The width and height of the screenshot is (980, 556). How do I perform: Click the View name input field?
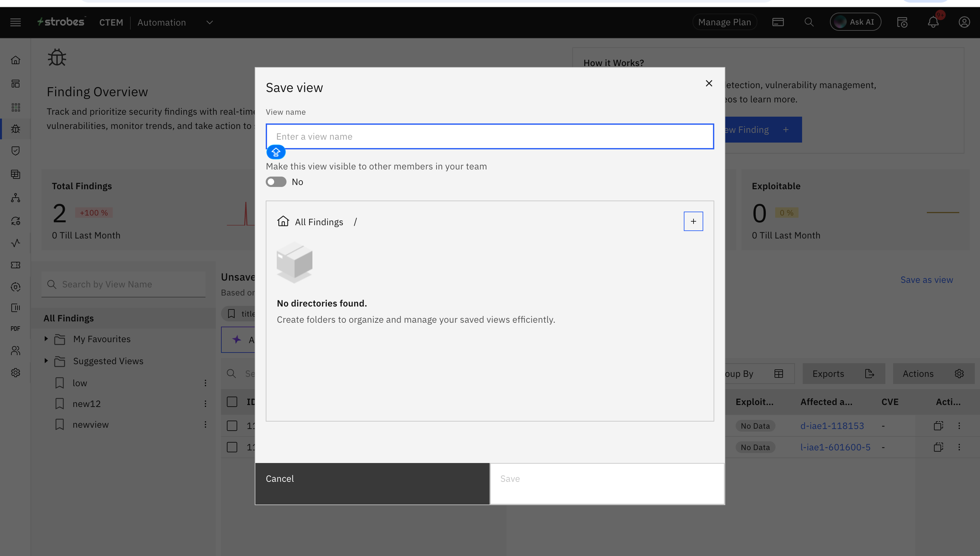coord(490,136)
